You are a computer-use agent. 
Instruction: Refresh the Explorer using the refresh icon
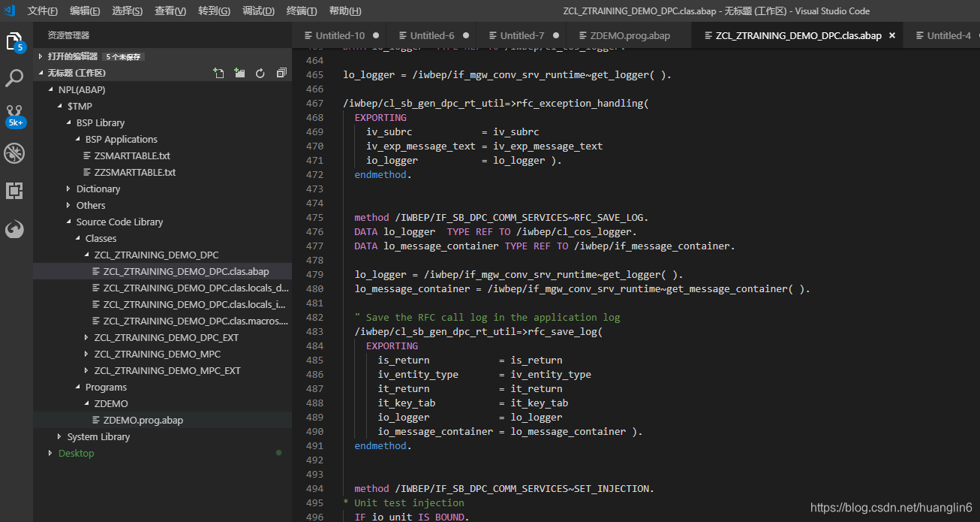click(260, 72)
